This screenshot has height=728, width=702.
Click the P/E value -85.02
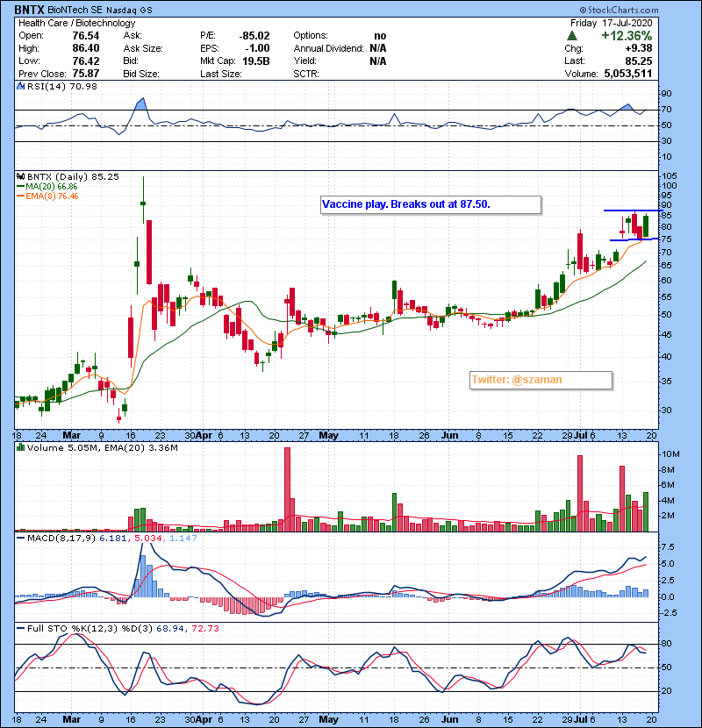pyautogui.click(x=254, y=36)
